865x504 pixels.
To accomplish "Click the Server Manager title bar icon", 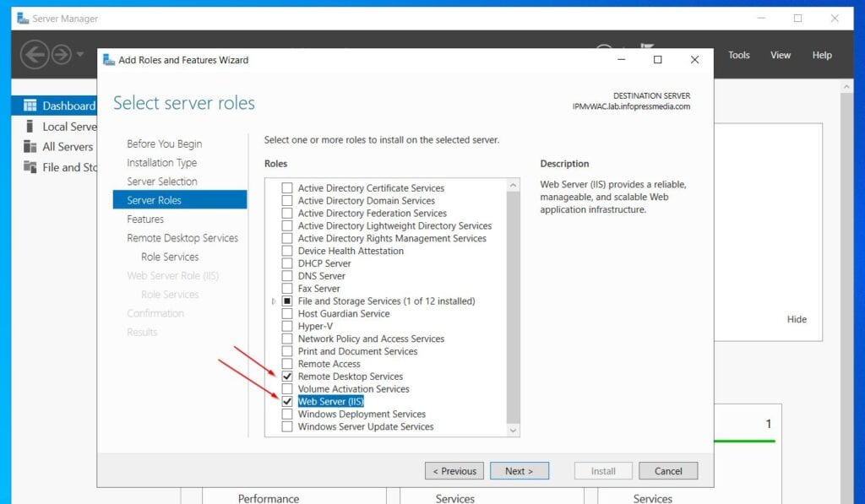I will (x=23, y=19).
